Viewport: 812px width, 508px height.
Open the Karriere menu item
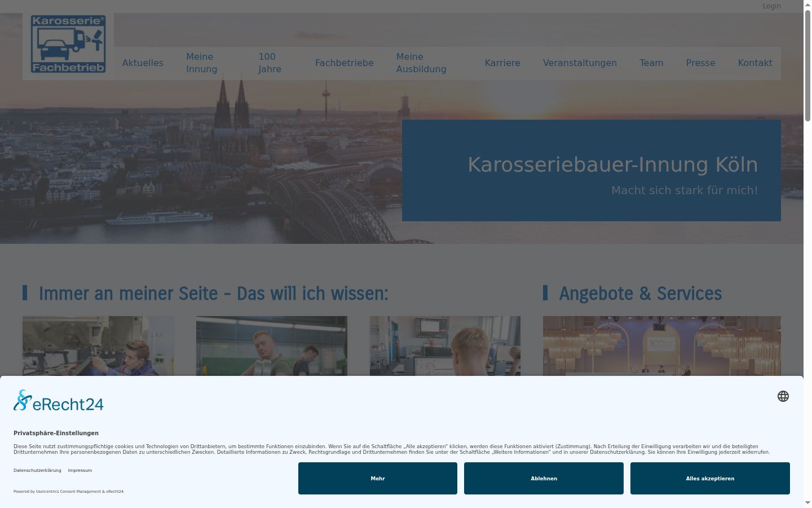(x=502, y=63)
